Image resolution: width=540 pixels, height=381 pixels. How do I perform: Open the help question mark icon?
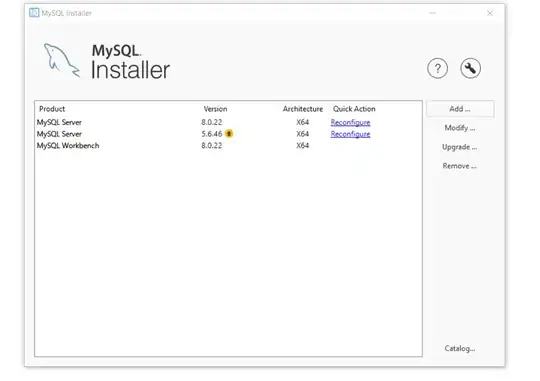437,69
